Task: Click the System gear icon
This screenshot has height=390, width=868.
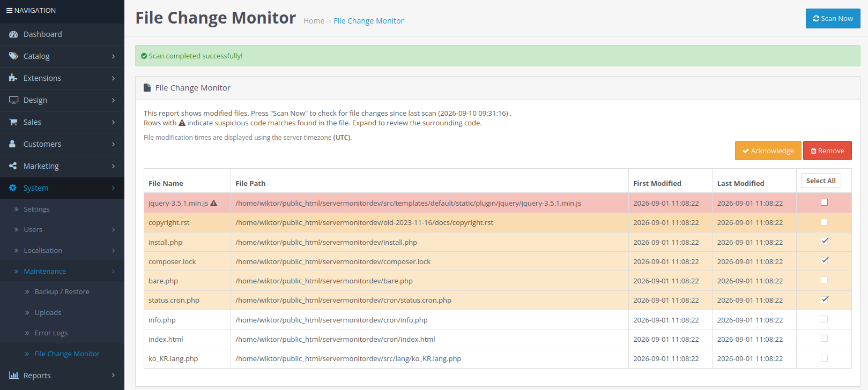Action: tap(13, 188)
